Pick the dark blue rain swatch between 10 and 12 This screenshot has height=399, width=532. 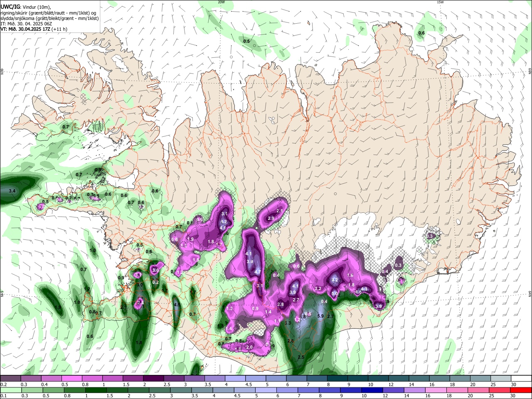coord(371,390)
